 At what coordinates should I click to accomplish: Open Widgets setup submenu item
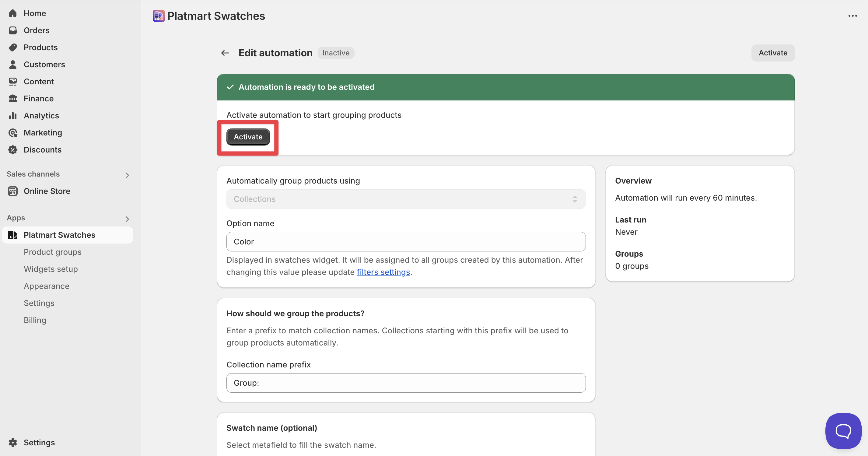point(51,269)
